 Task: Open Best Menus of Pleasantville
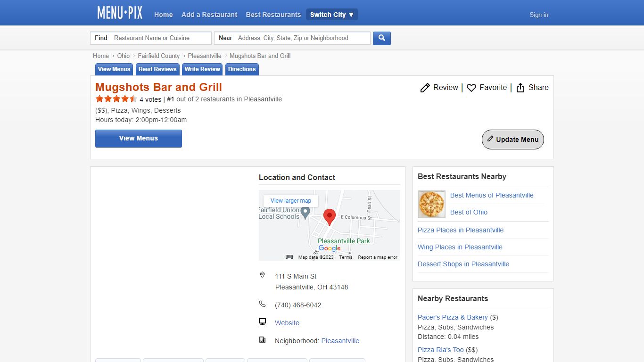[x=492, y=195]
